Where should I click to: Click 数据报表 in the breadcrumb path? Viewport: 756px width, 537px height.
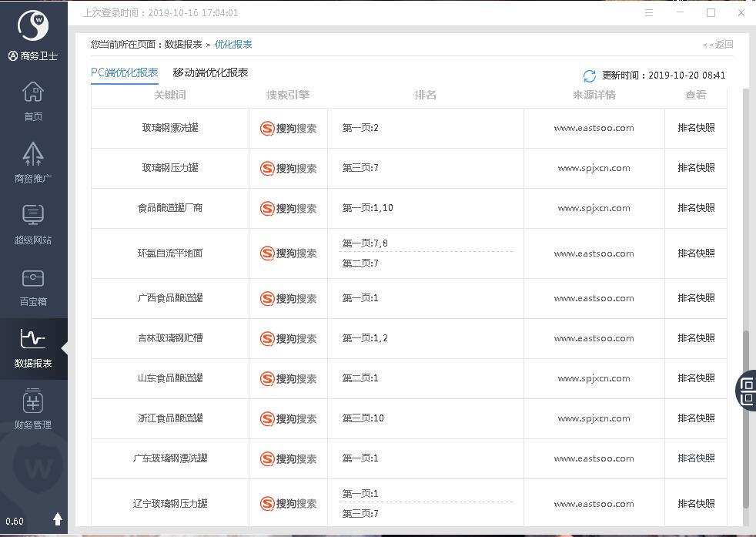click(x=183, y=45)
